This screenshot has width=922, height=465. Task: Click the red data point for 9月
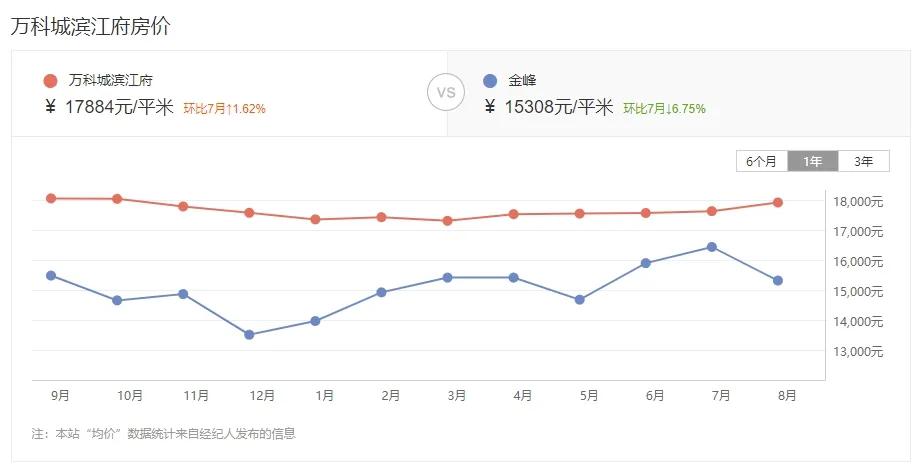pyautogui.click(x=51, y=198)
